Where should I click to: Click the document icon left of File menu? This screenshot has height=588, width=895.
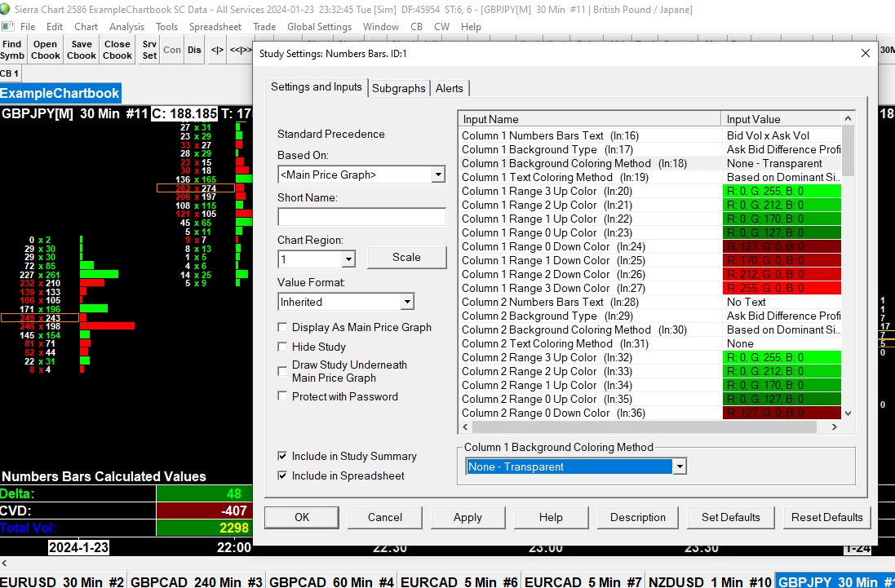point(7,26)
